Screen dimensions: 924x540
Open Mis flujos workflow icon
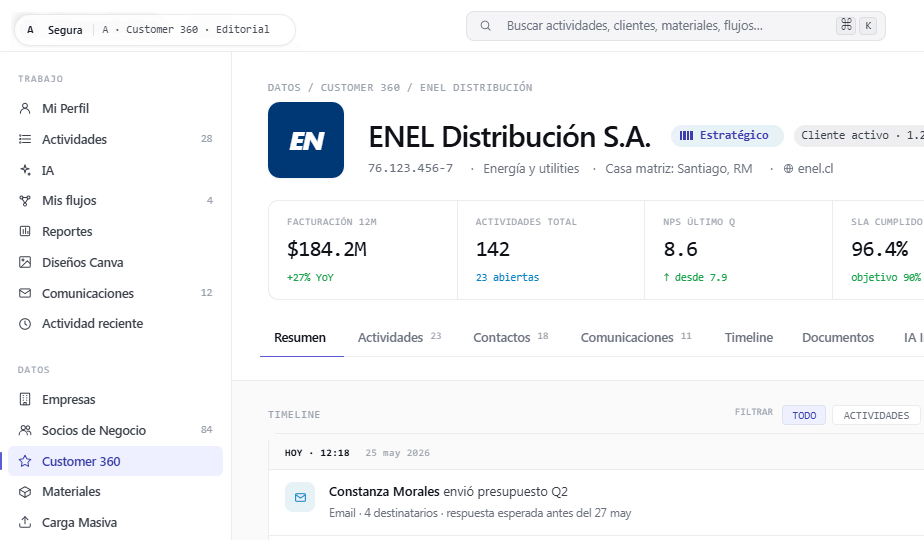coord(25,201)
